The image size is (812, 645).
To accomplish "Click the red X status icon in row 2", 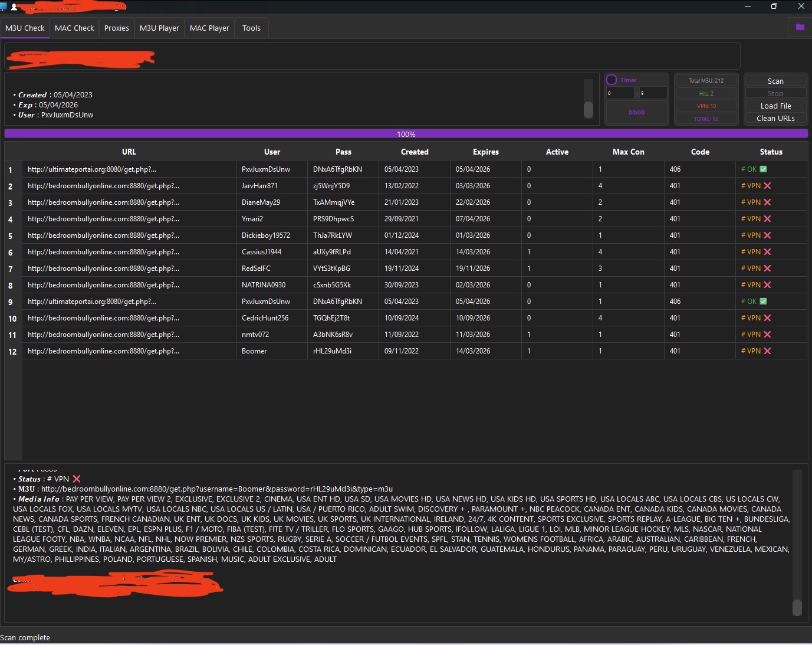I will pyautogui.click(x=767, y=186).
